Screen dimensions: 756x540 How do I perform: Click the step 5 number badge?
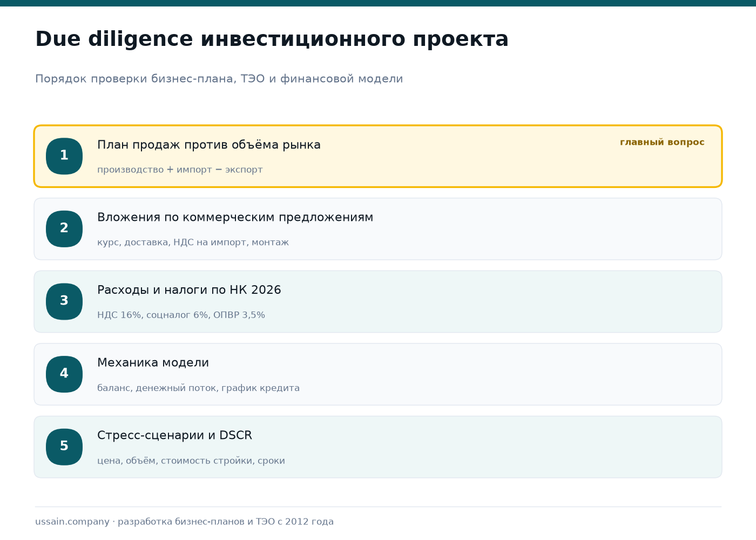pos(64,447)
